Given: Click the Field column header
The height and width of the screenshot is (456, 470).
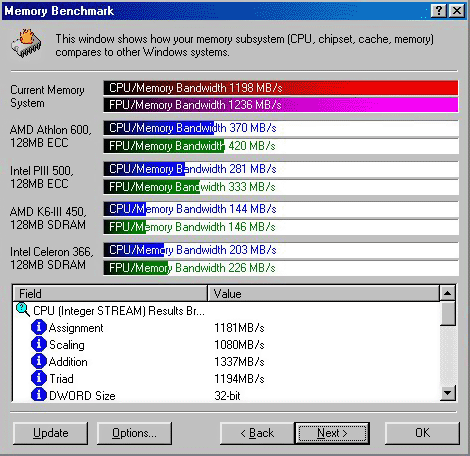Looking at the screenshot, I should [110, 294].
